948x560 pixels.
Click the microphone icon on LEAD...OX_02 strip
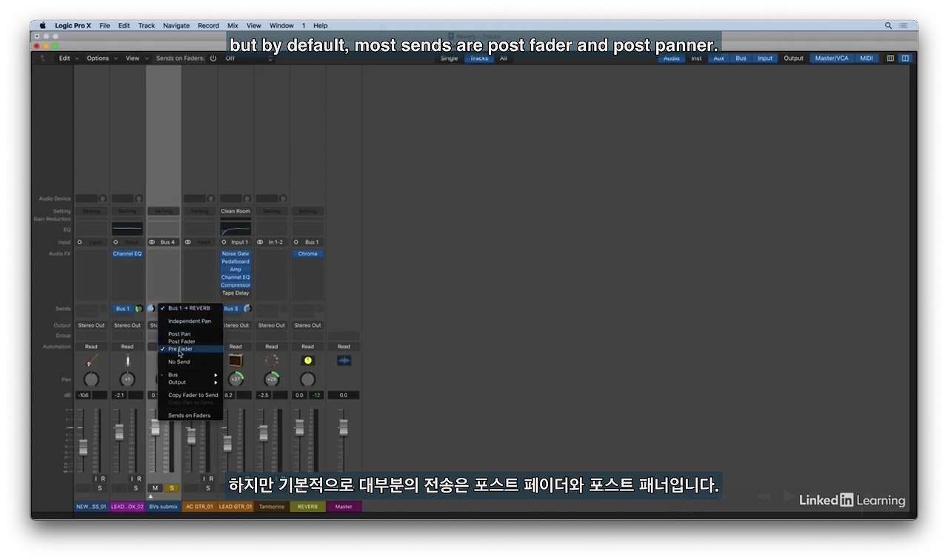127,361
